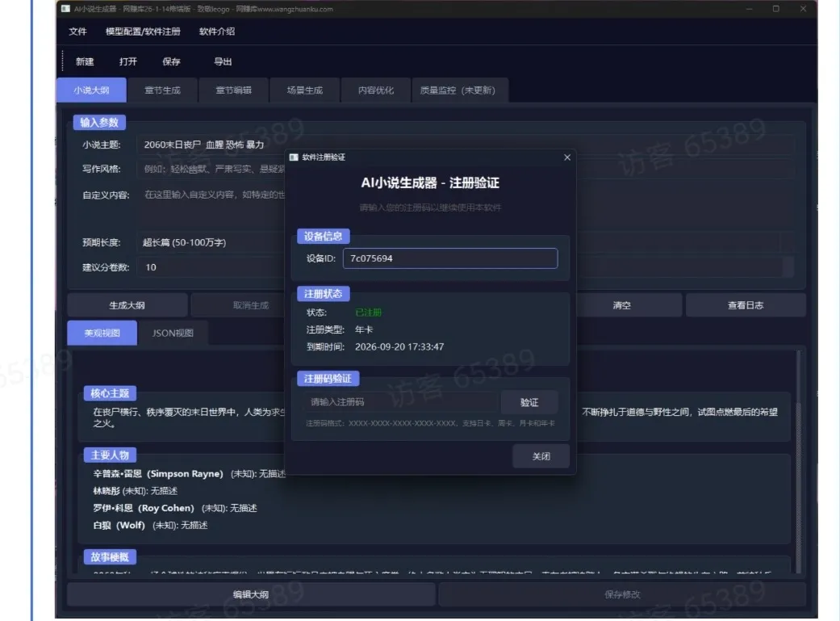
Task: Click the 主要人物 section label
Action: (x=110, y=455)
